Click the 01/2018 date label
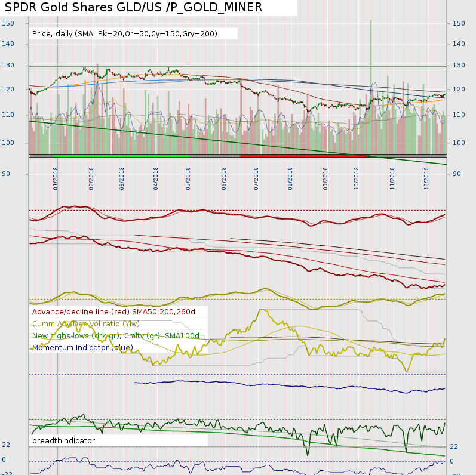This screenshot has width=476, height=475. [56, 178]
